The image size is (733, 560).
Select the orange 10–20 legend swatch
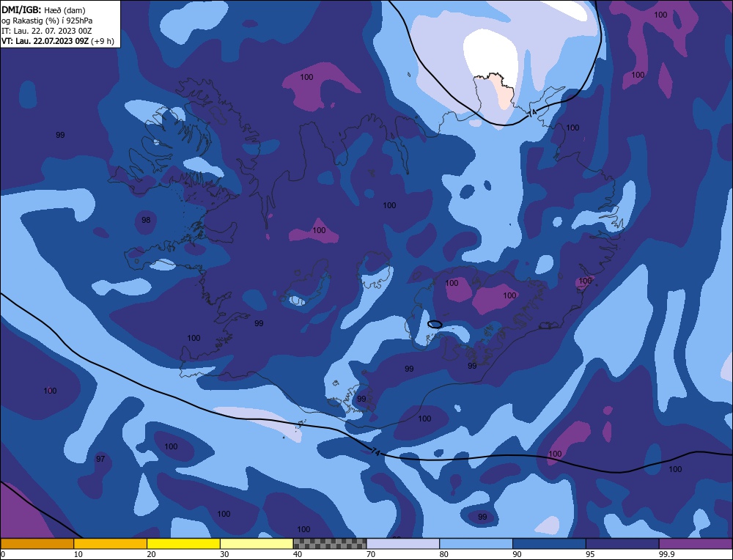pos(111,544)
